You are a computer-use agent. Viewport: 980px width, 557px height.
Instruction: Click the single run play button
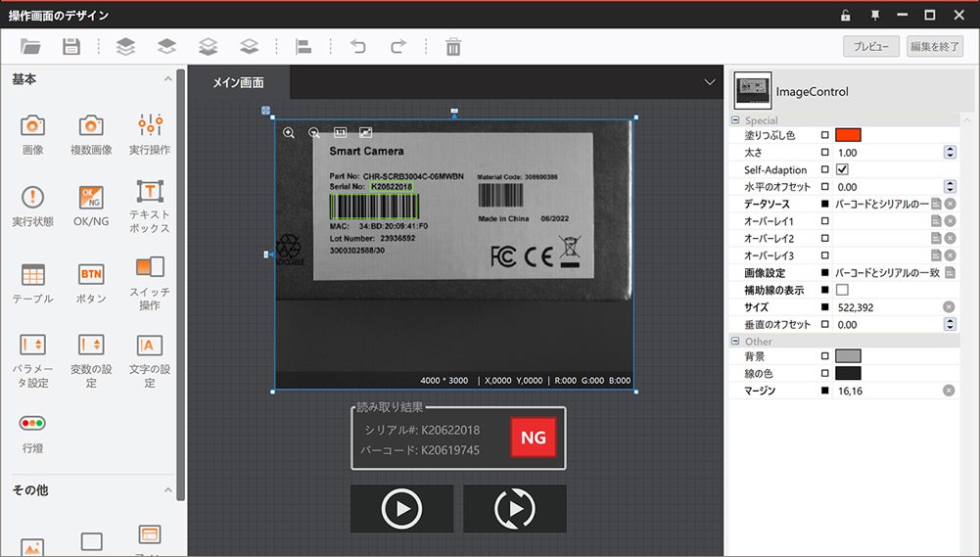(401, 509)
